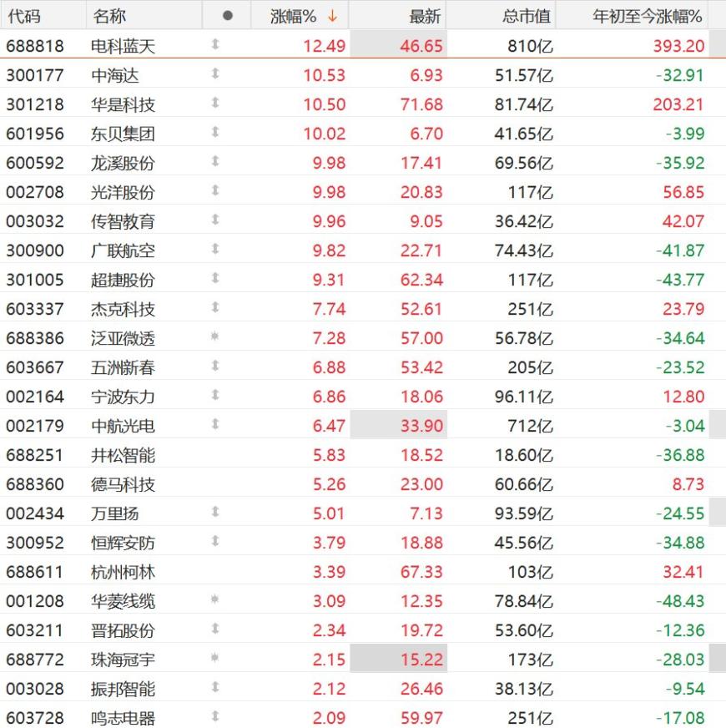Click latest price 46.65 for 电科蓝天
This screenshot has width=726, height=728.
click(421, 46)
